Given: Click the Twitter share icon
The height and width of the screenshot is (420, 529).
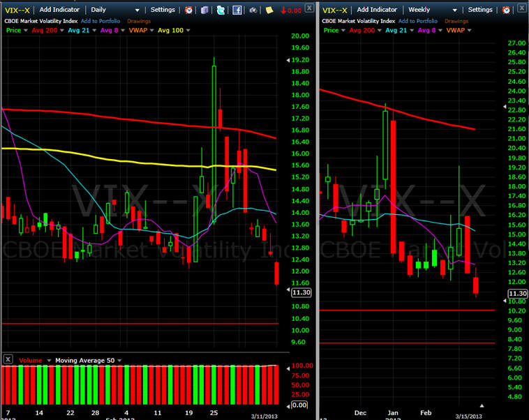Looking at the screenshot, I should (x=221, y=10).
